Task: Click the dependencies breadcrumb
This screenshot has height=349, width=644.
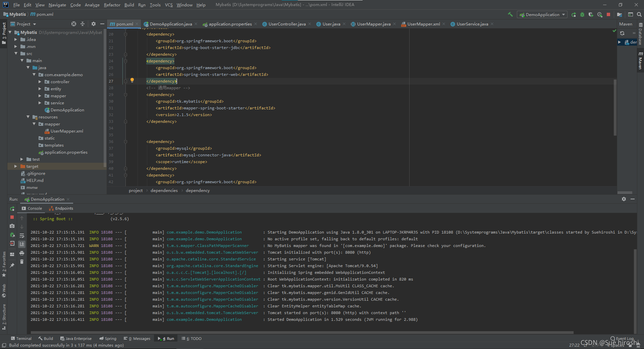Action: 164,191
